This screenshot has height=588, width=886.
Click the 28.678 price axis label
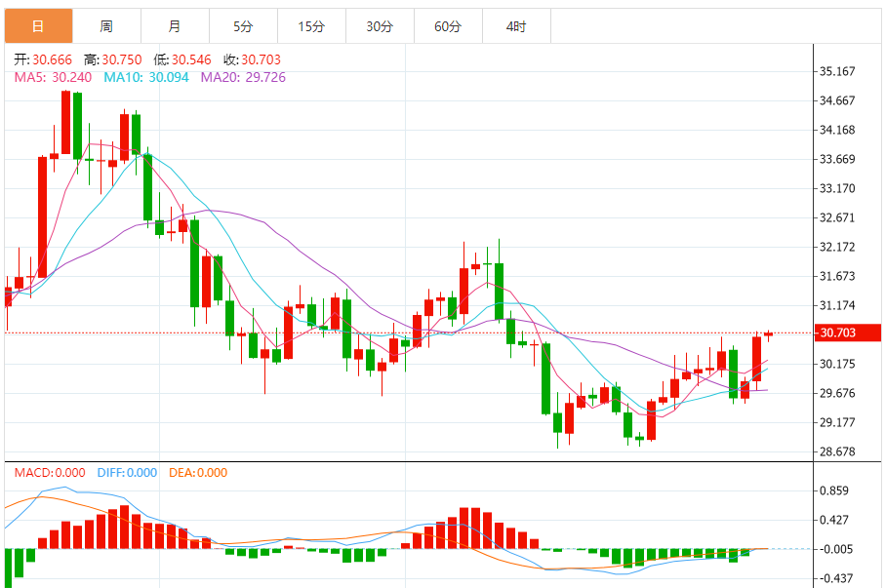pos(837,451)
